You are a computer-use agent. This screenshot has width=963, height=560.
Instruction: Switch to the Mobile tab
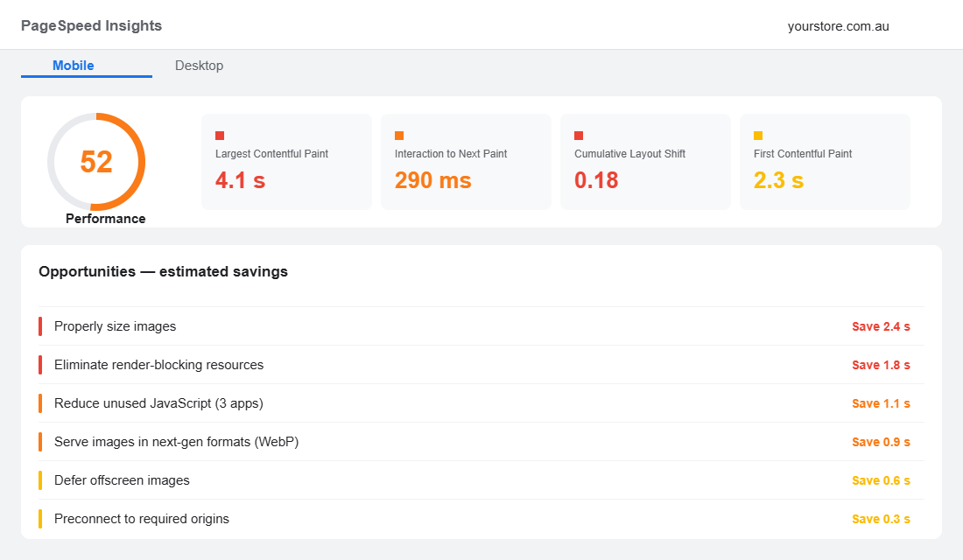point(86,66)
